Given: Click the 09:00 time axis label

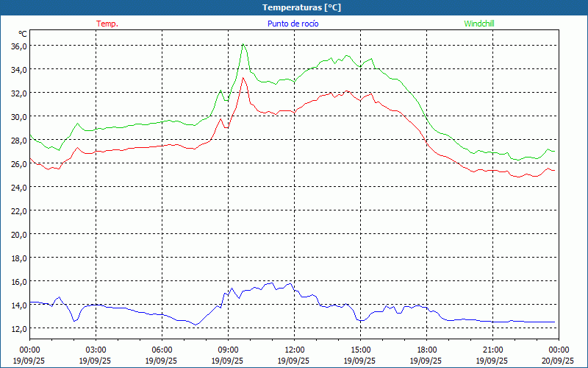Looking at the screenshot, I should click(x=228, y=350).
